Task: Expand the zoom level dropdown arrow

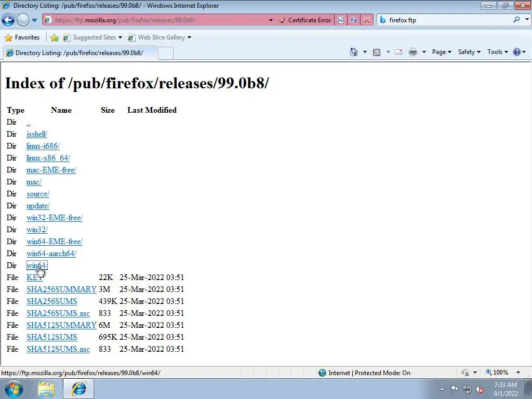Action: pyautogui.click(x=518, y=373)
